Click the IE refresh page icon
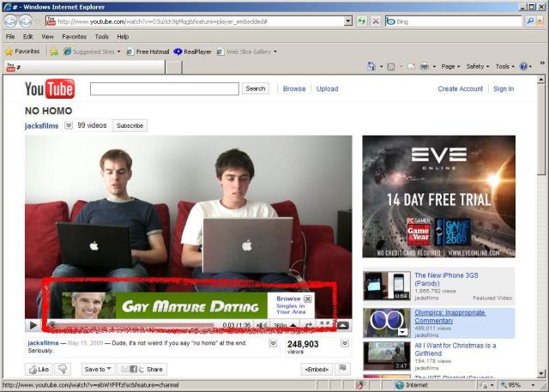The width and height of the screenshot is (549, 392). coord(362,21)
